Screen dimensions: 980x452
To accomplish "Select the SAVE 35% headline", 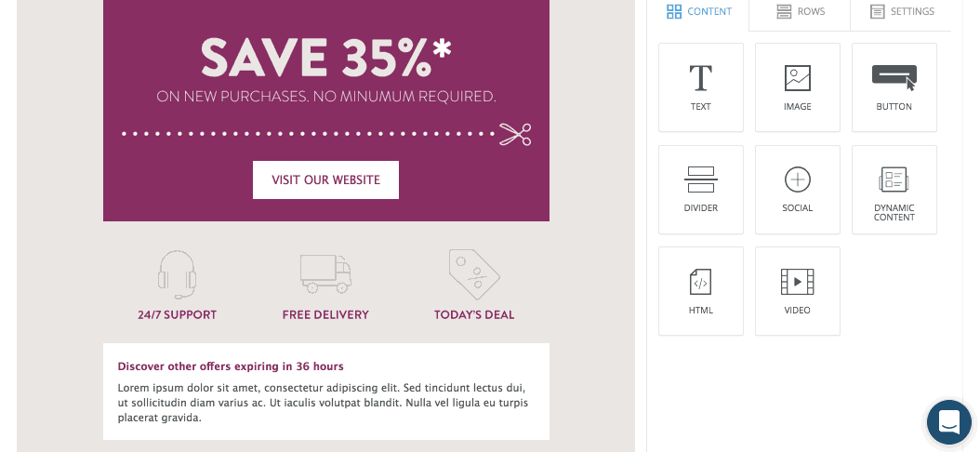I will point(325,56).
